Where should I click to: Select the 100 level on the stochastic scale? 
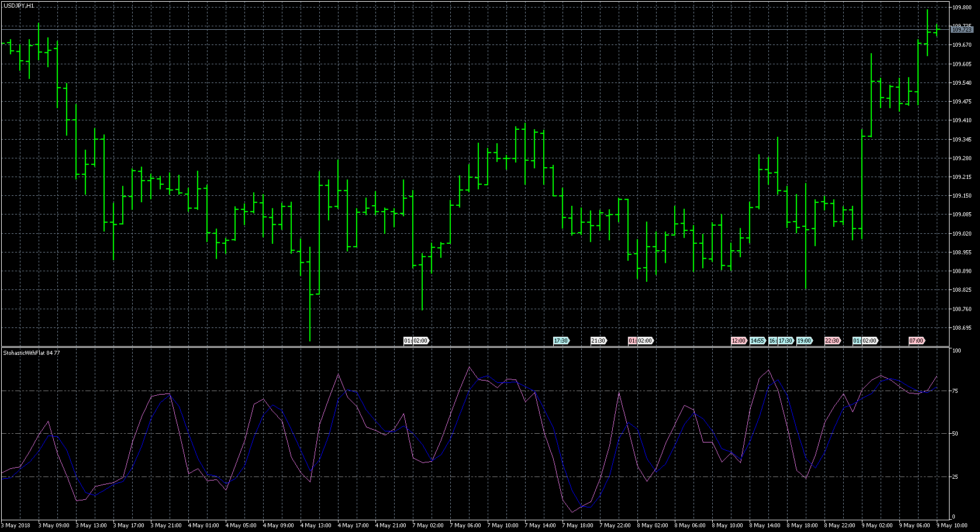click(956, 351)
